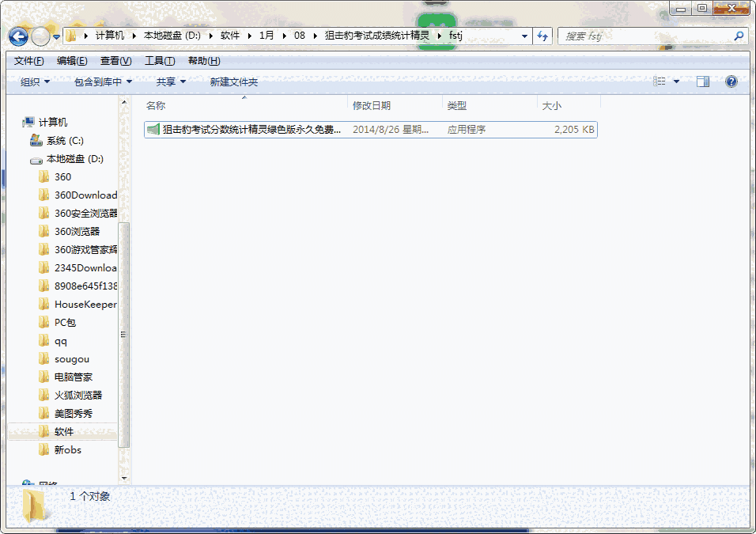Expand arrow after 1月 breadcrumb

[284, 36]
